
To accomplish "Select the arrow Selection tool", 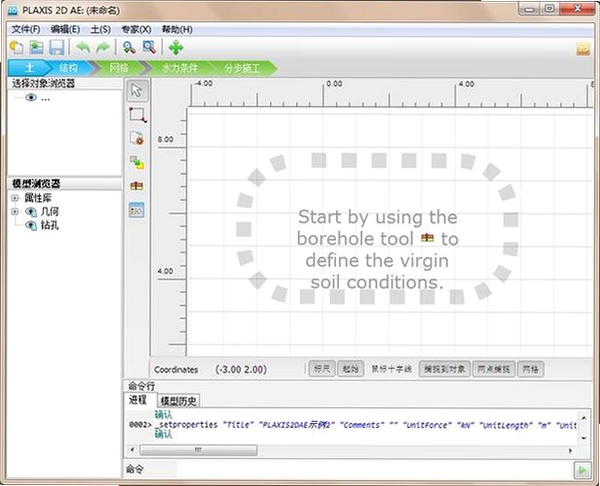I will click(x=137, y=91).
